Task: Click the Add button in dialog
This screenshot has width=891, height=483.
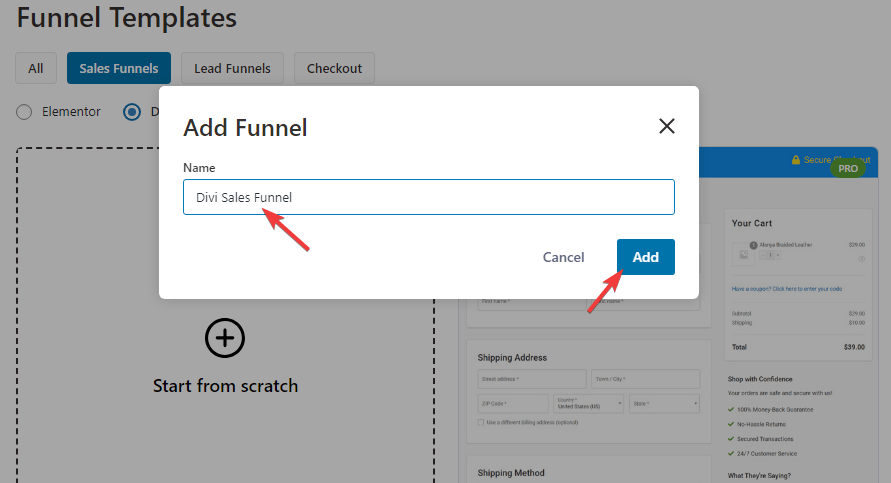Action: click(x=646, y=257)
